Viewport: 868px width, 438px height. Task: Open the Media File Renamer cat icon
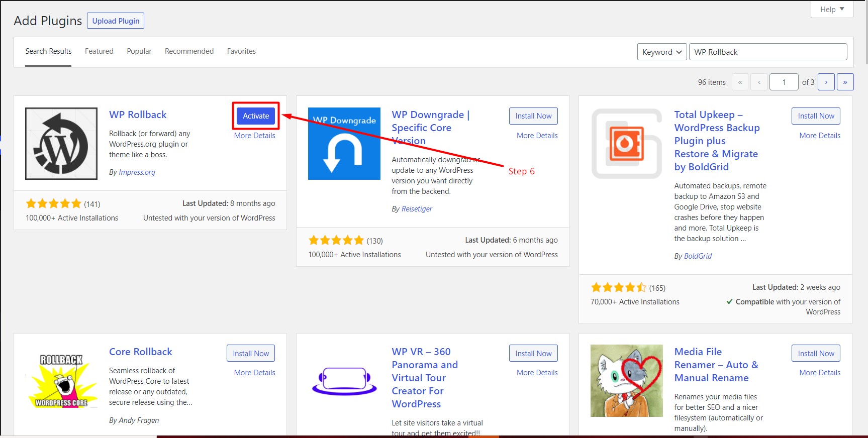(627, 381)
